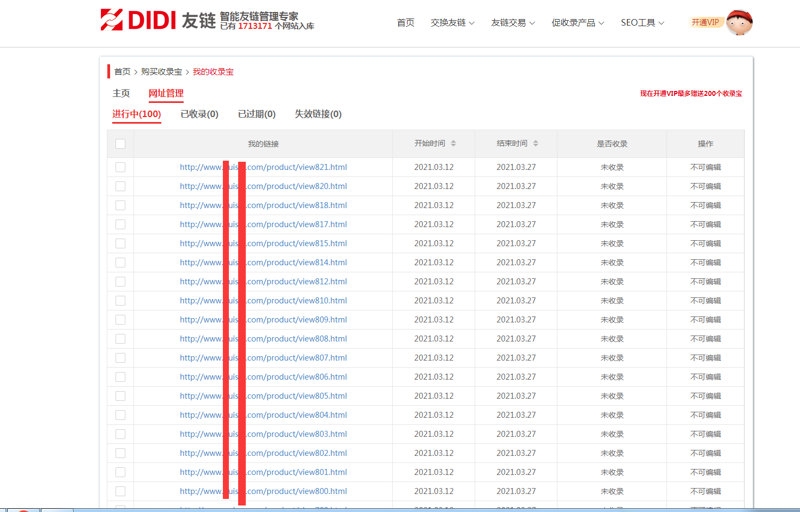Select the 已过期(0) tab

[257, 114]
